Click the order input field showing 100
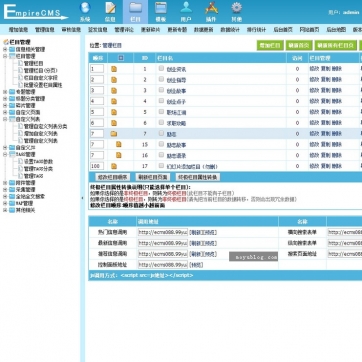The image size is (362, 362). [x=97, y=166]
